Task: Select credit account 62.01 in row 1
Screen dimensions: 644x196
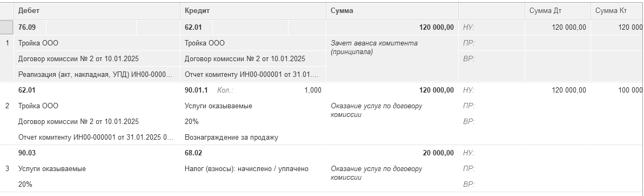Action: 196,27
